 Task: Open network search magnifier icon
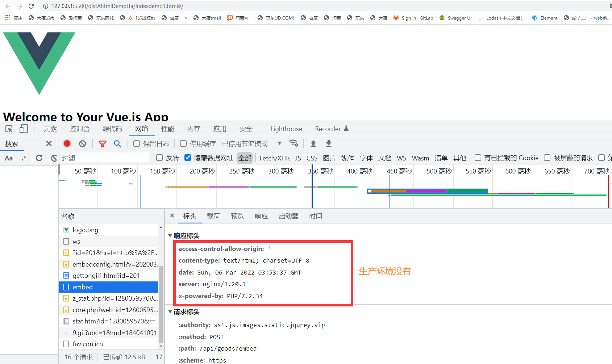pos(117,143)
